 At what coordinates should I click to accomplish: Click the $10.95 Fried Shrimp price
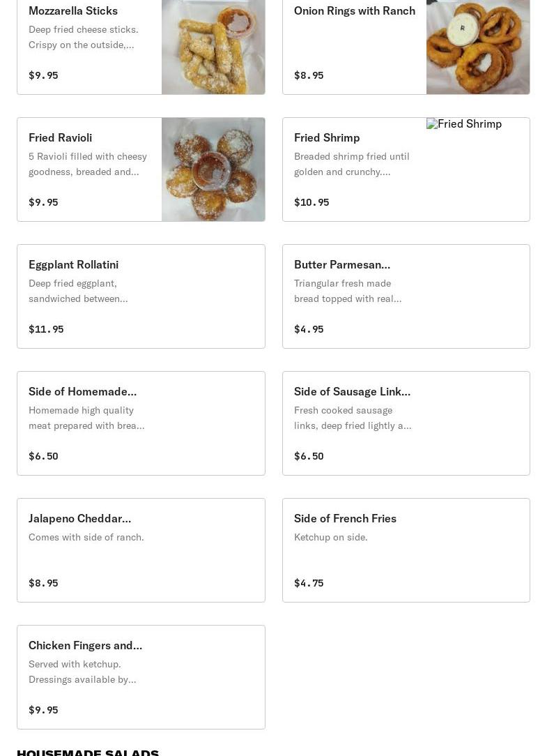click(311, 202)
